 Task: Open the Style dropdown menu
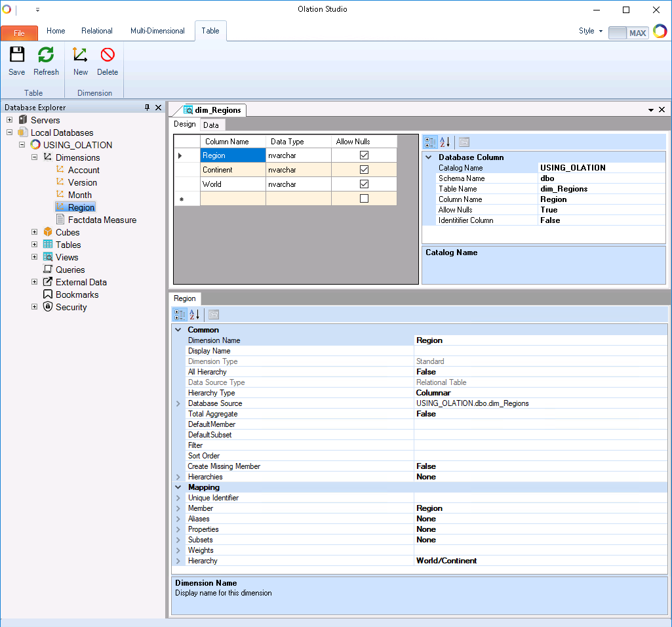click(590, 31)
